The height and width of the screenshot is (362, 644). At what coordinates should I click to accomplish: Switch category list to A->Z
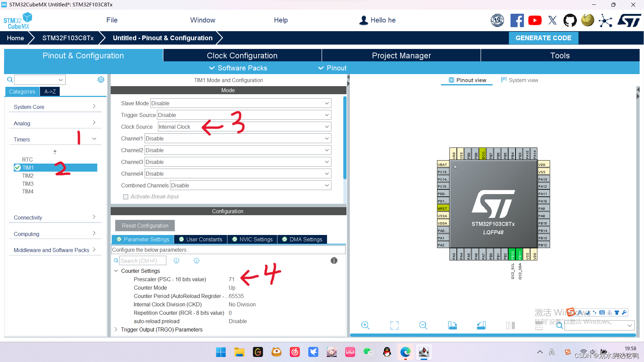coord(50,92)
